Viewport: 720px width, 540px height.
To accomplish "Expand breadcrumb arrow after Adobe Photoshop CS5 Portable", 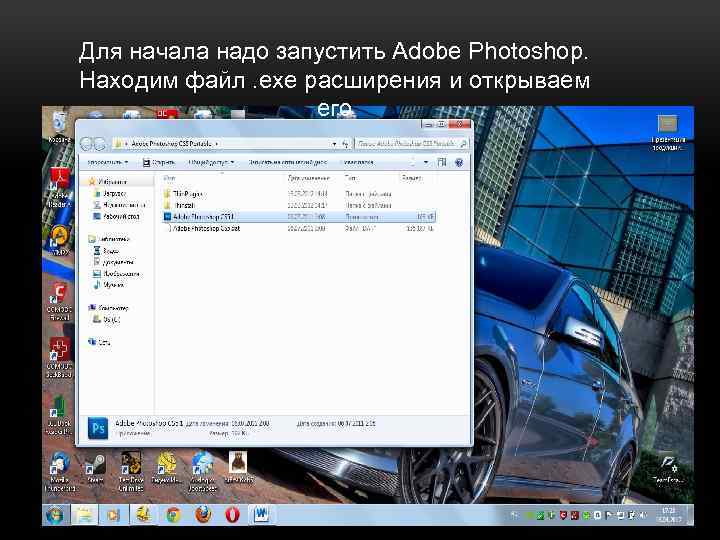I will tap(217, 144).
